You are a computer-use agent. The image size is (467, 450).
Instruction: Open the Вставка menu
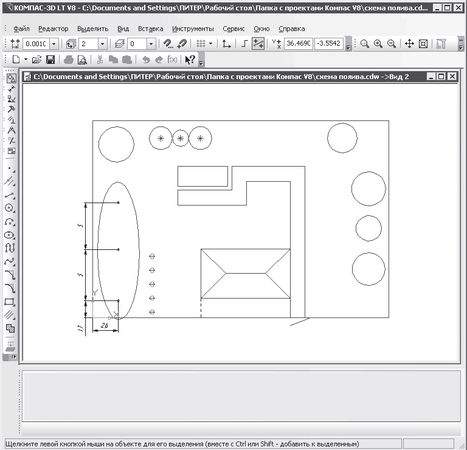tap(150, 29)
